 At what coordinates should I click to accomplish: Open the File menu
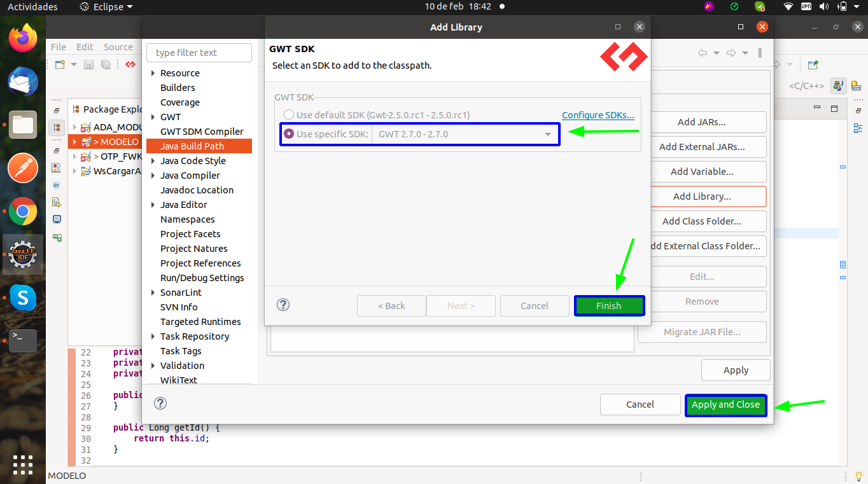[x=59, y=47]
